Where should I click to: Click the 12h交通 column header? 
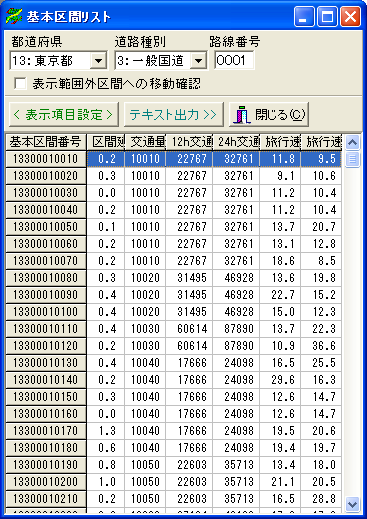(x=189, y=142)
